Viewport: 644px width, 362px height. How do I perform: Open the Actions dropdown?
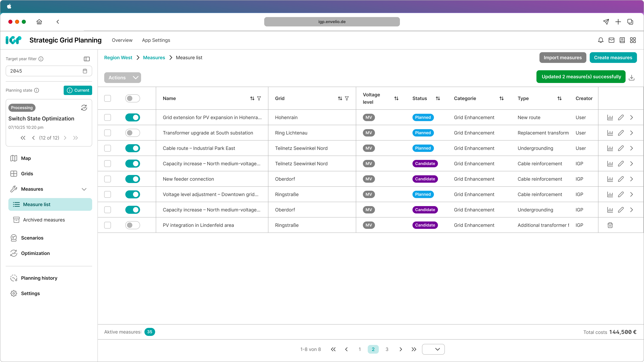122,77
